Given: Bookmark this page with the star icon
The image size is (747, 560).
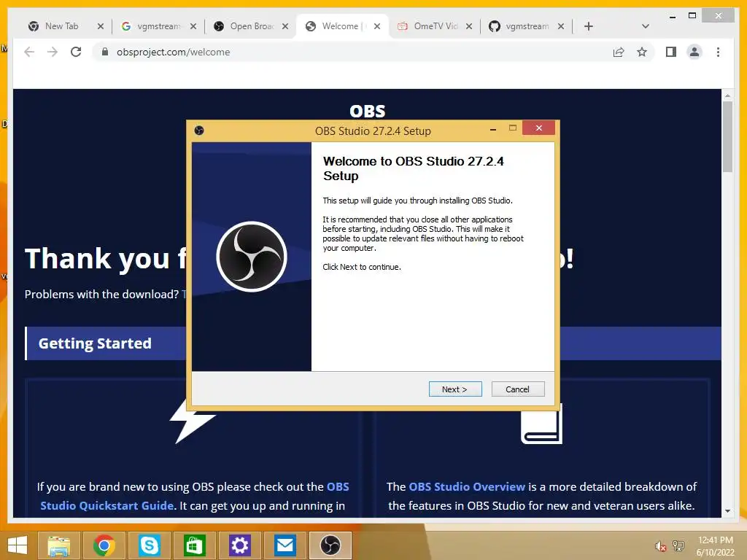Looking at the screenshot, I should [642, 52].
